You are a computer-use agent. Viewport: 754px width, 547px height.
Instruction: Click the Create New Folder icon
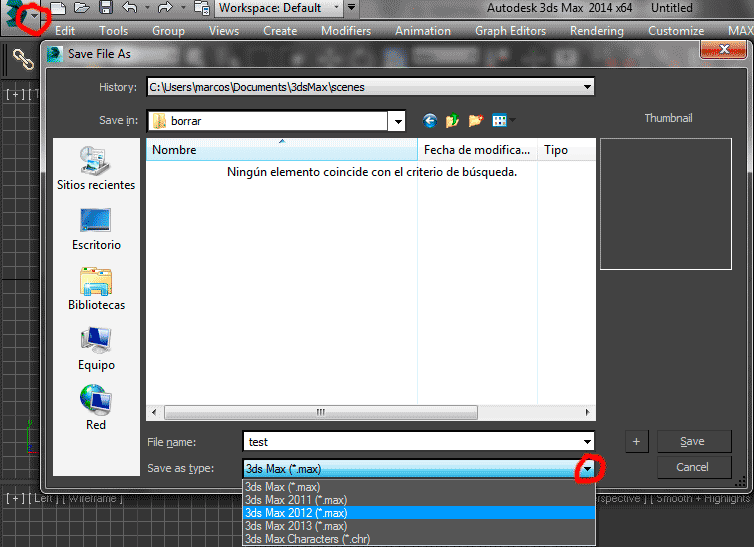(476, 121)
